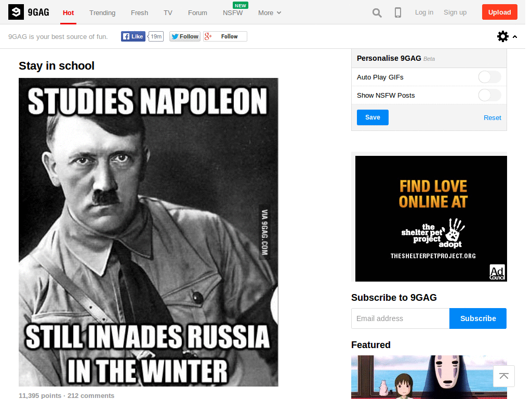Collapse the personalise panel with the caret
This screenshot has width=532, height=399.
tap(515, 37)
